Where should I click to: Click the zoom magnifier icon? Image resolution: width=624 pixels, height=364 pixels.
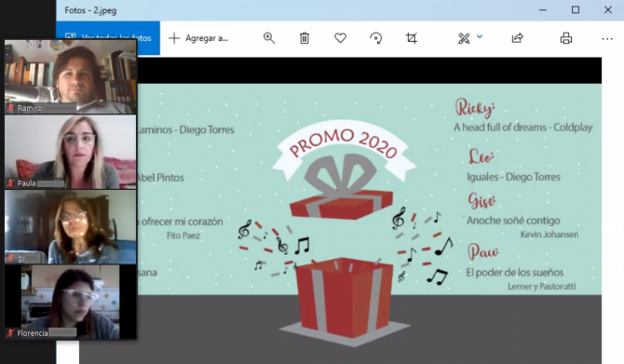[x=269, y=38]
